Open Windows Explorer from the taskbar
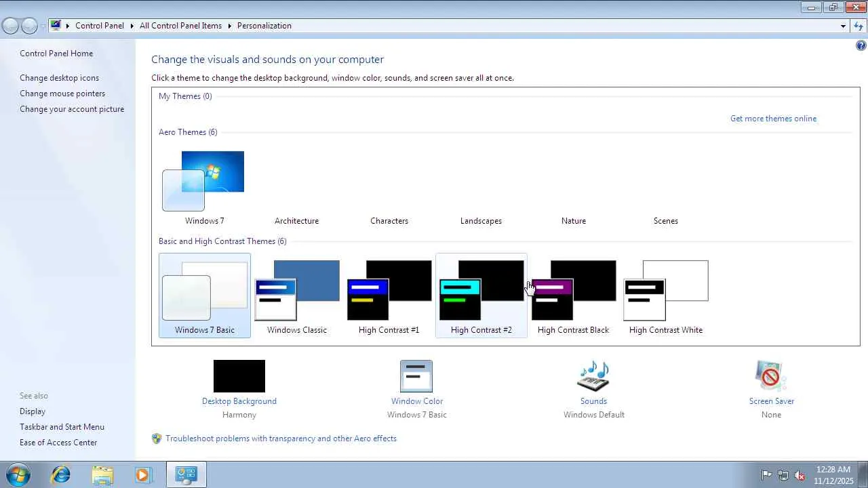 coord(102,474)
